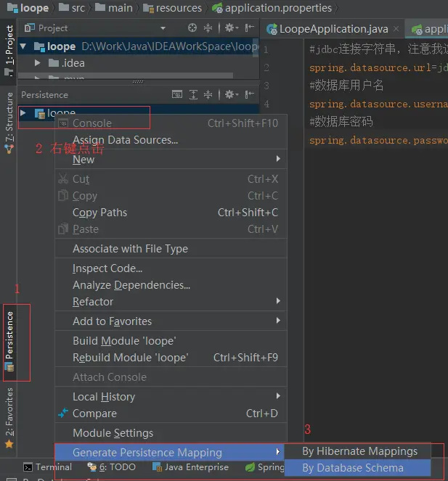Click the Console menu item icon
The height and width of the screenshot is (481, 448).
pos(63,123)
